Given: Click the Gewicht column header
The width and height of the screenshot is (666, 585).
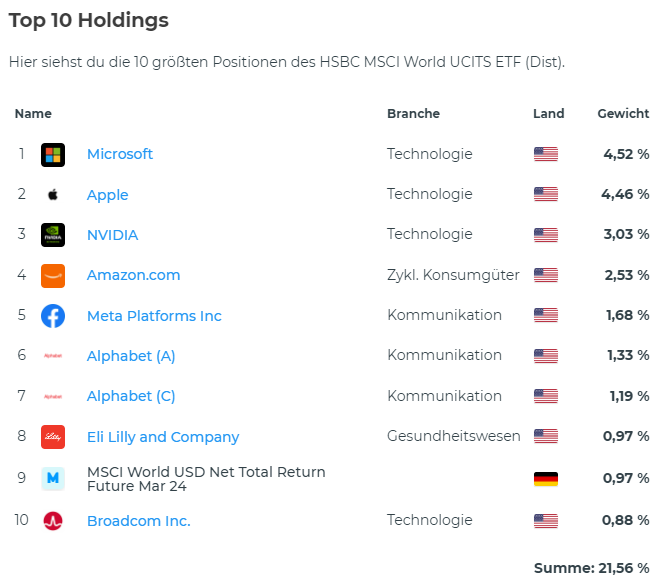Looking at the screenshot, I should pyautogui.click(x=623, y=114).
